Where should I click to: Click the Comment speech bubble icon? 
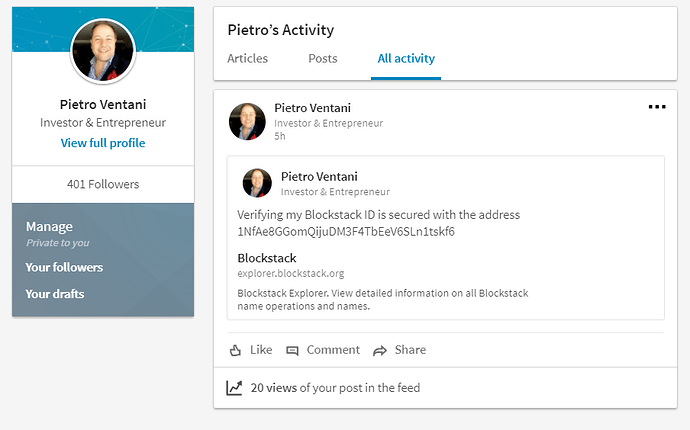tap(292, 351)
